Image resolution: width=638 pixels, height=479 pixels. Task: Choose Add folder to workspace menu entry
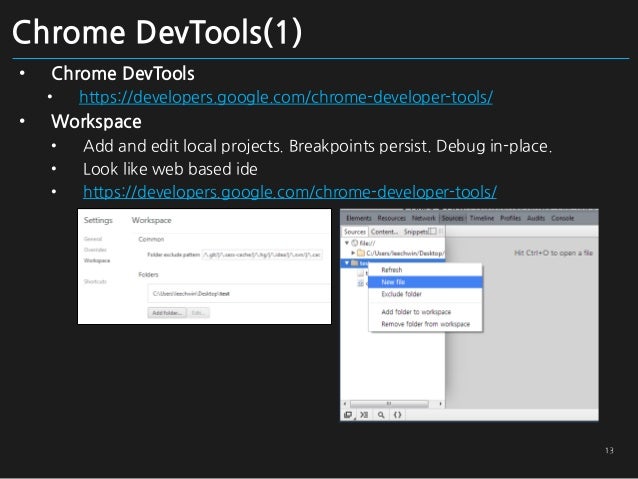pyautogui.click(x=425, y=312)
